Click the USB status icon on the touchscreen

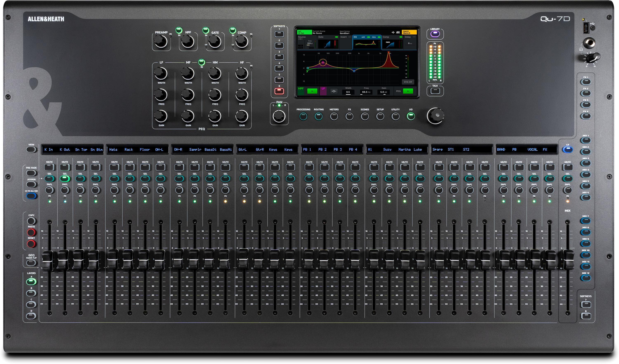pyautogui.click(x=393, y=32)
